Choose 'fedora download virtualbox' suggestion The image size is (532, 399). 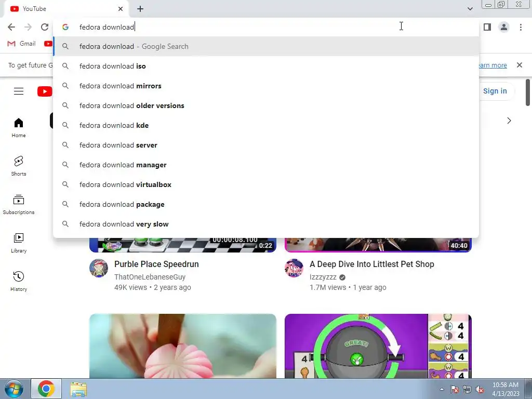coord(266,184)
